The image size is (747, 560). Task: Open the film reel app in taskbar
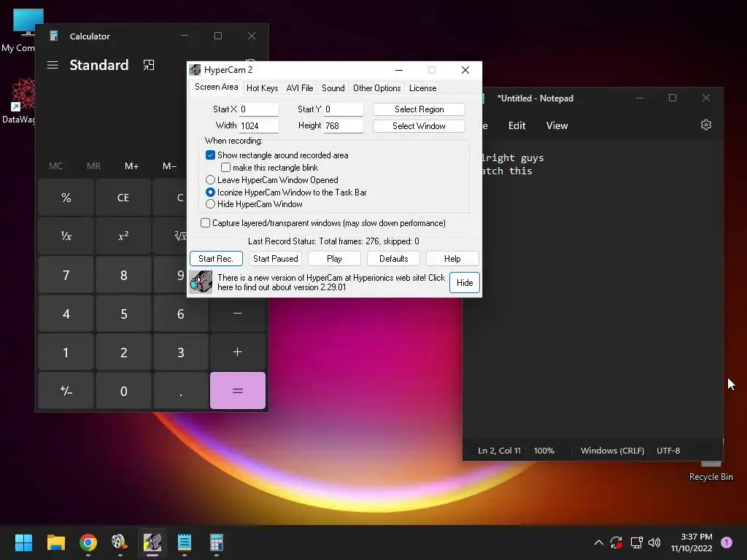coord(120,542)
